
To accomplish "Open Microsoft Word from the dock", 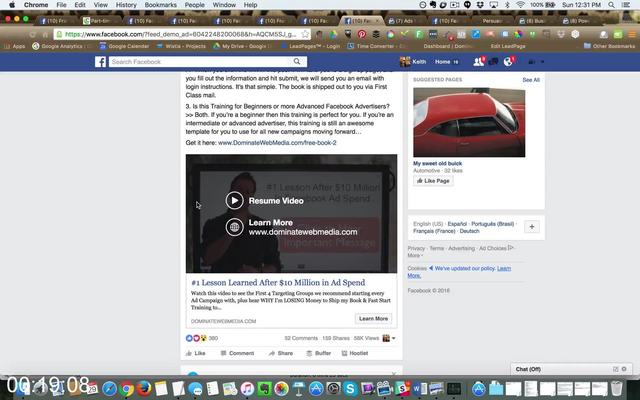I will (419, 388).
